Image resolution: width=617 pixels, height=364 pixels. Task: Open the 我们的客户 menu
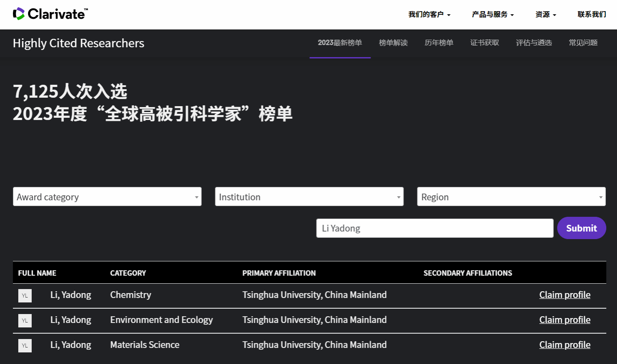429,14
